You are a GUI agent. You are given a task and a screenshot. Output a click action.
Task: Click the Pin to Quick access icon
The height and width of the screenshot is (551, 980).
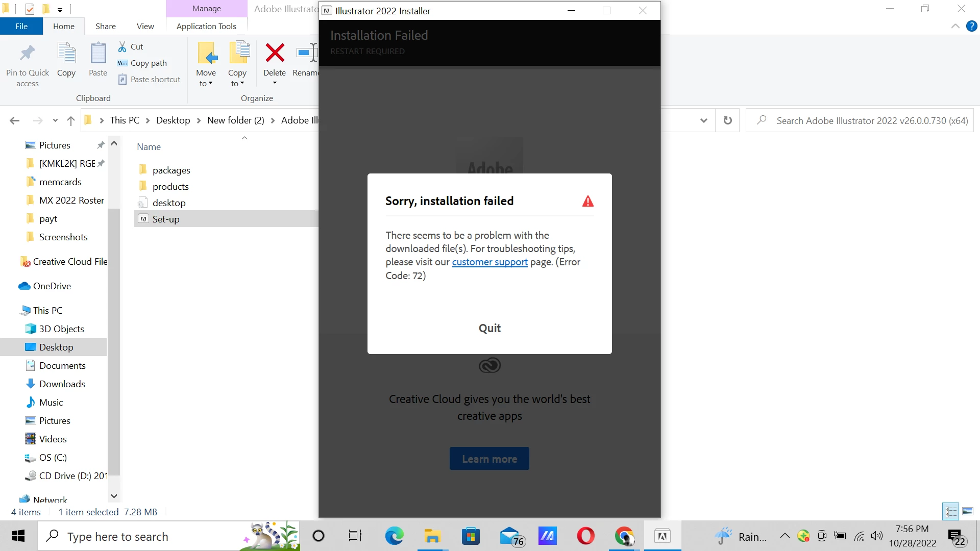[27, 54]
